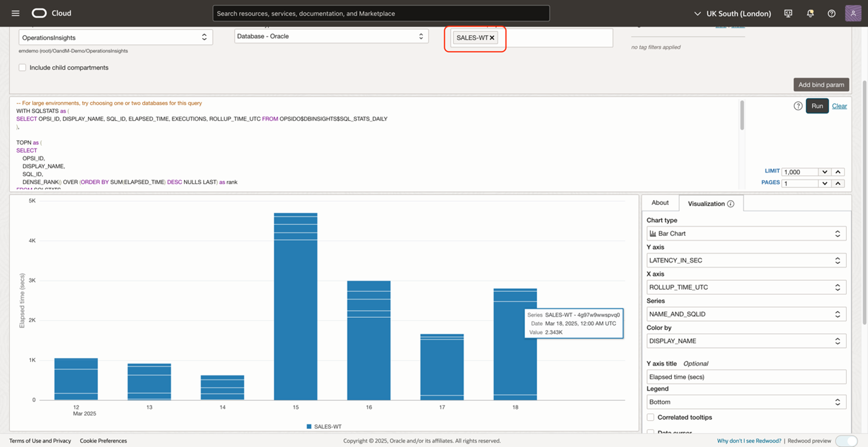Click the Clear link
This screenshot has width=868, height=447.
[839, 106]
